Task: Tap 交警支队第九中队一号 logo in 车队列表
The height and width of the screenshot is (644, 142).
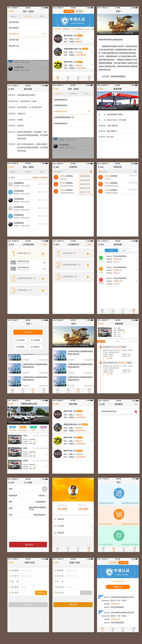Action: click(58, 427)
